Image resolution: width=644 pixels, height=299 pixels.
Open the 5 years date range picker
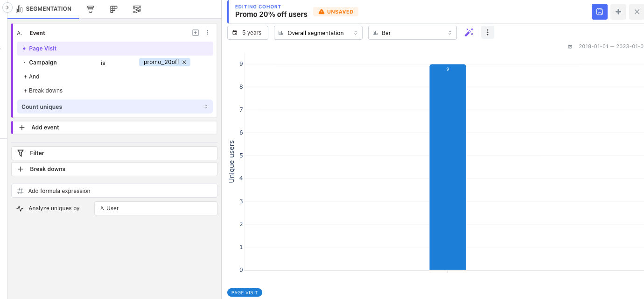pos(248,33)
